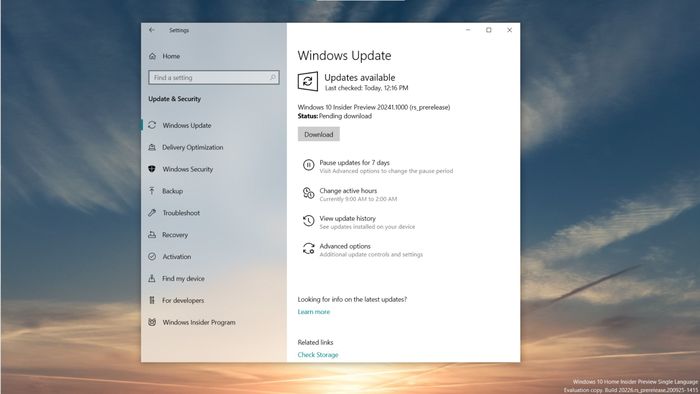
Task: Click the Insider Preview 20241.1000 update name
Action: coord(374,107)
